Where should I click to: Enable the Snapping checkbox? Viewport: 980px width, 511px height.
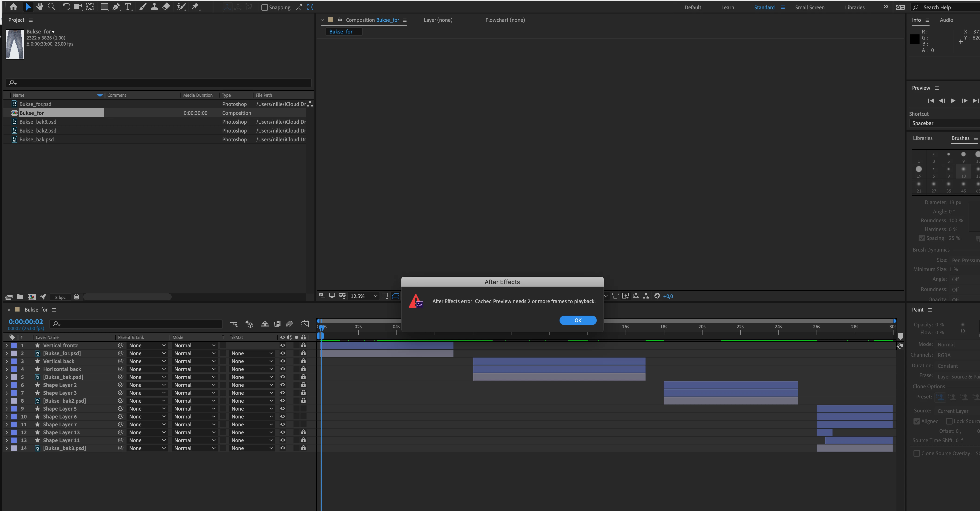264,7
